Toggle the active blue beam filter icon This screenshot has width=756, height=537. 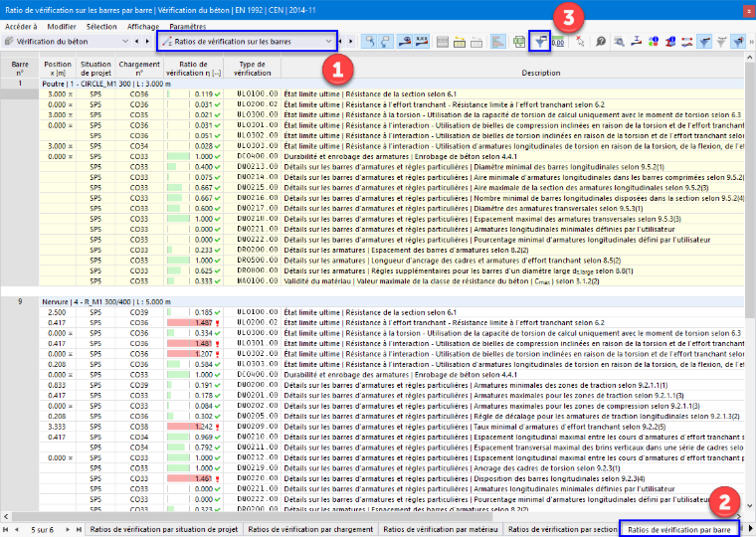704,42
